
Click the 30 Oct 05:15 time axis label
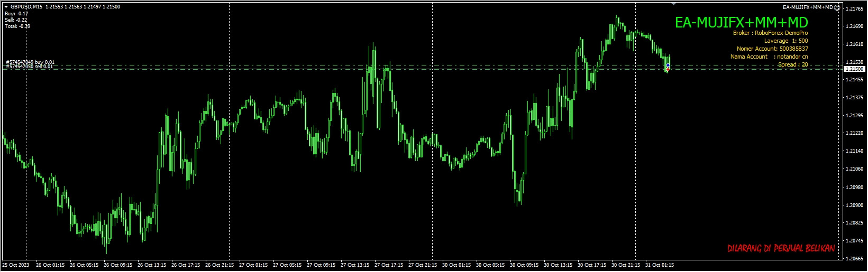coord(490,265)
